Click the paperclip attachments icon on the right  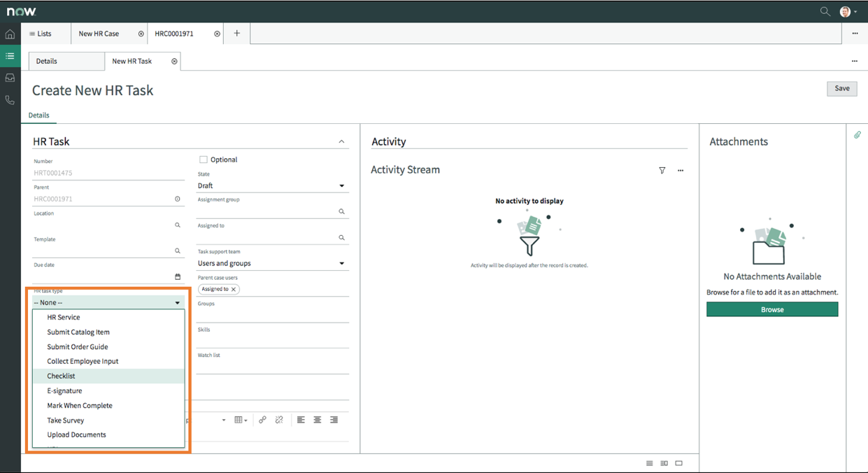click(857, 135)
